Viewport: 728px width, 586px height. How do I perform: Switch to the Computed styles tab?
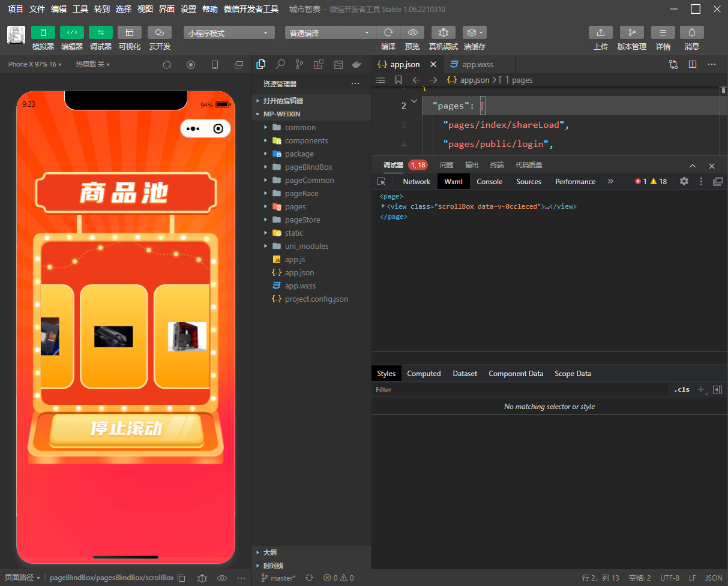pos(424,373)
